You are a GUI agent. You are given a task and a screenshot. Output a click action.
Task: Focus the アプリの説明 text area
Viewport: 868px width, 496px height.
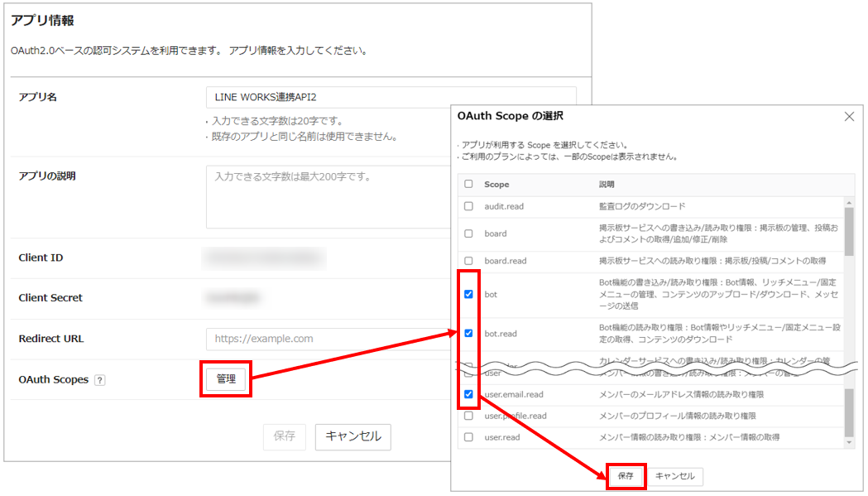coord(328,197)
